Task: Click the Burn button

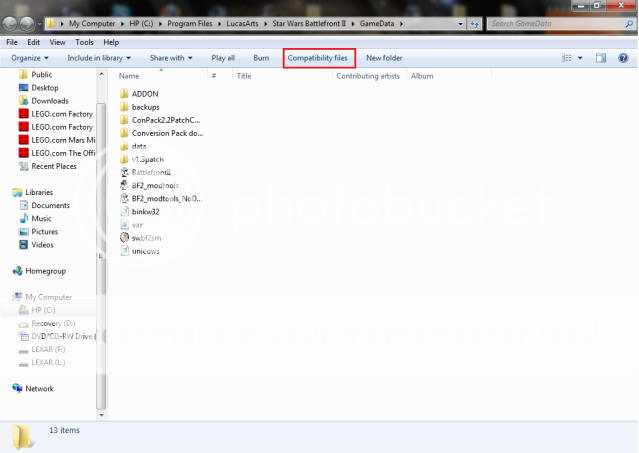Action: [x=261, y=58]
